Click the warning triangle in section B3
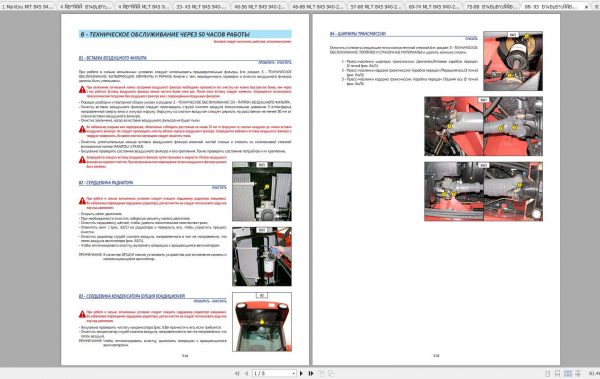 point(82,314)
